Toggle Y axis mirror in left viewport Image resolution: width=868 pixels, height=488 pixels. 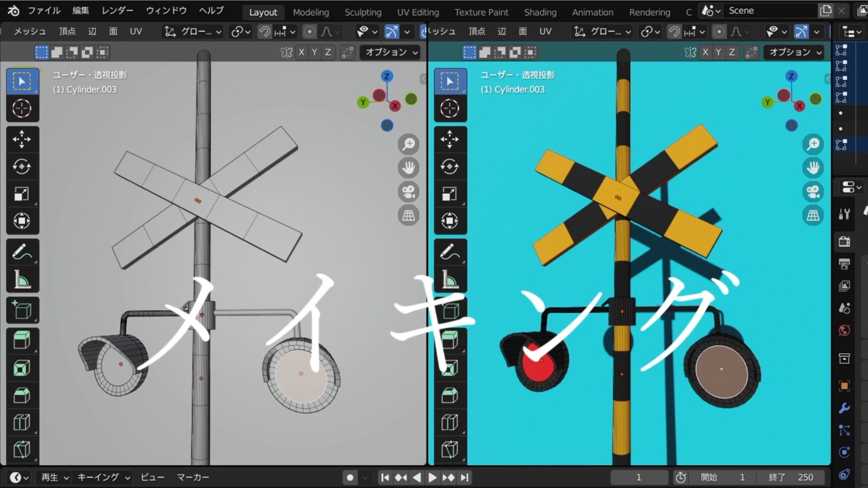(x=315, y=52)
